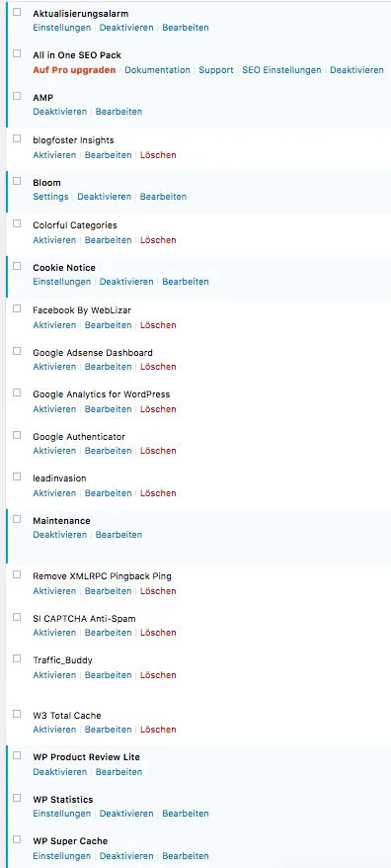391x868 pixels.
Task: Select the W3 Total Cache checkbox
Action: pyautogui.click(x=17, y=714)
